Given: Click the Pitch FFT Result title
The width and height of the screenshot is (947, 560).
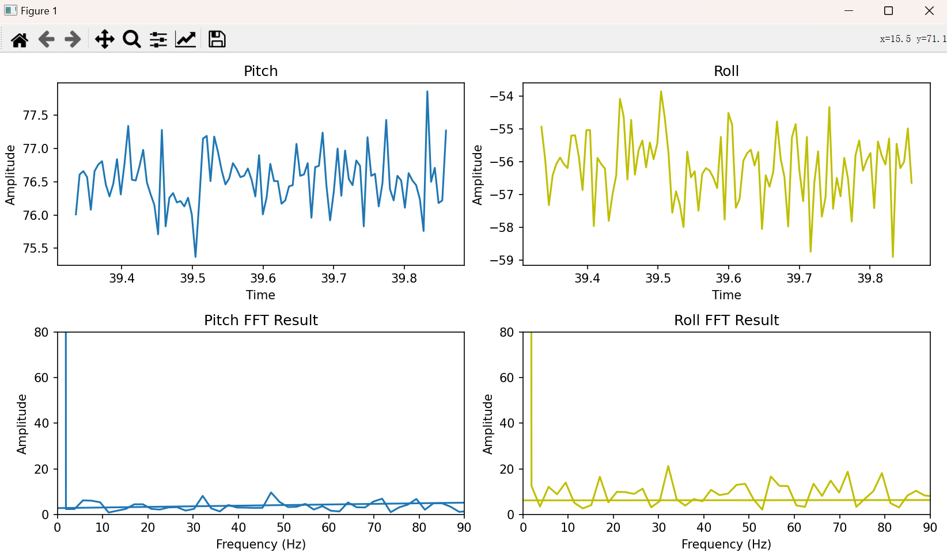Looking at the screenshot, I should [260, 320].
